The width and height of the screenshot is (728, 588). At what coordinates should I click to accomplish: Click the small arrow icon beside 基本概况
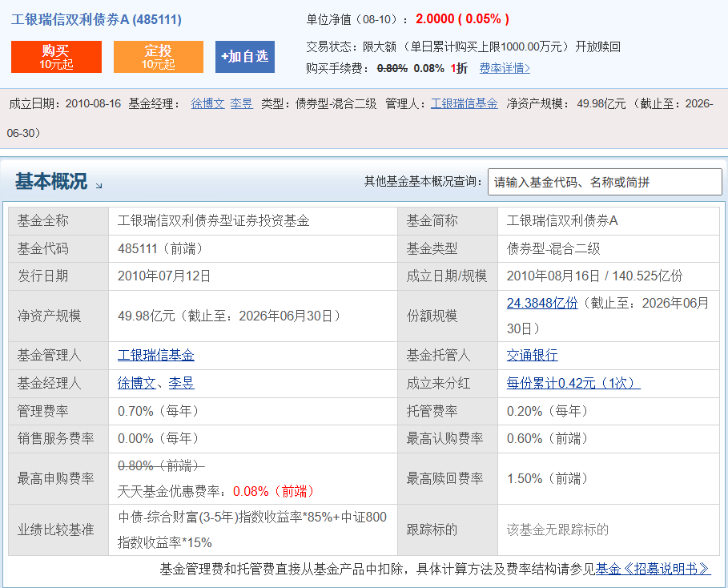[99, 185]
